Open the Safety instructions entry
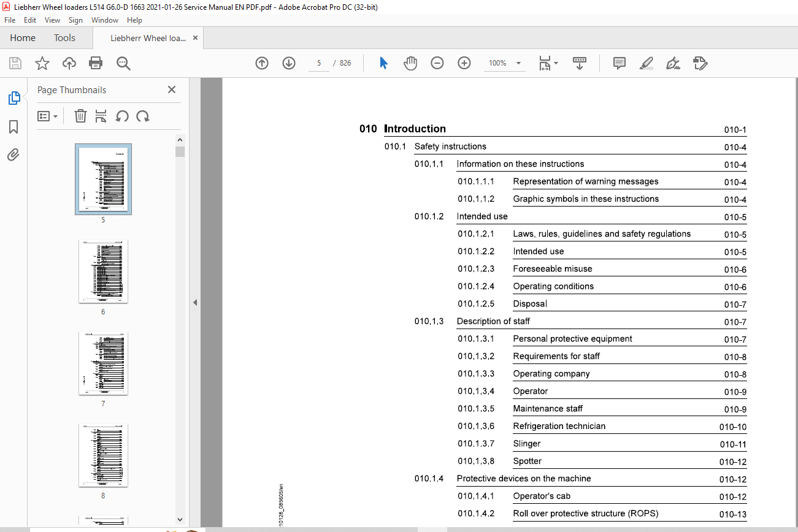 (450, 146)
